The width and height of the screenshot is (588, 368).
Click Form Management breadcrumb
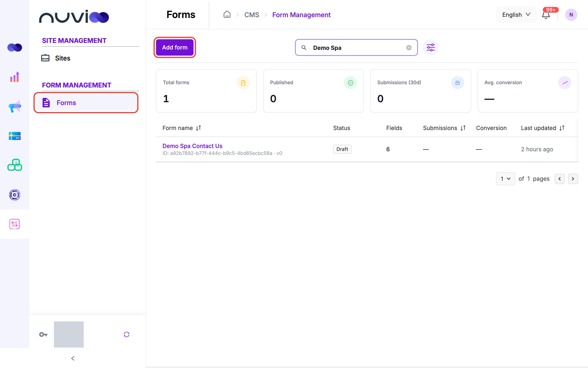point(301,15)
